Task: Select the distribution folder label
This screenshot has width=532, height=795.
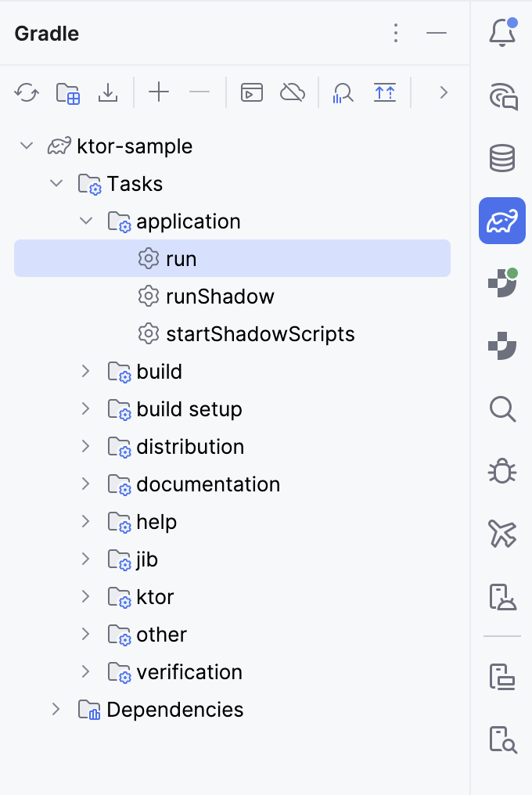Action: (190, 447)
